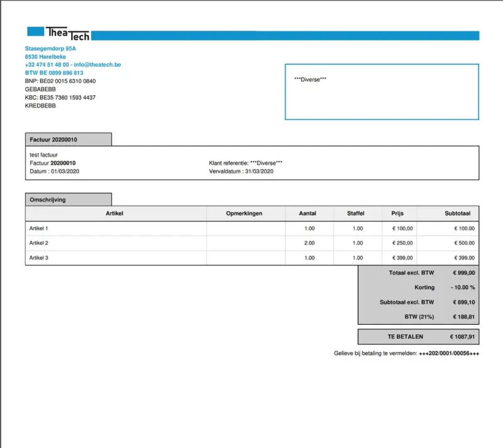Select the BTW BE 0899 896 813 text

pyautogui.click(x=54, y=73)
